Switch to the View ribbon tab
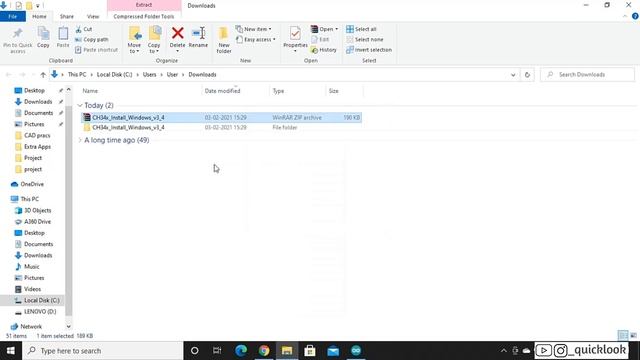The image size is (640, 360). tap(93, 16)
